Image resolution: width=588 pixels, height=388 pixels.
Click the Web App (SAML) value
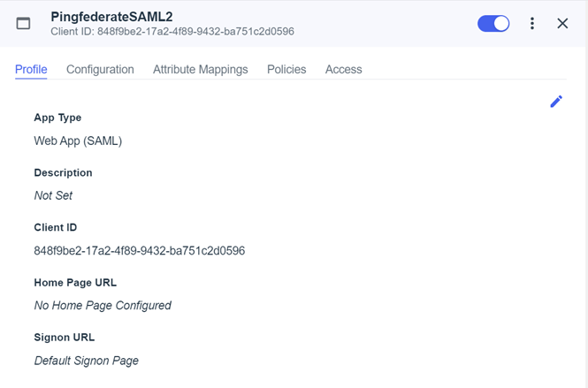pos(78,141)
